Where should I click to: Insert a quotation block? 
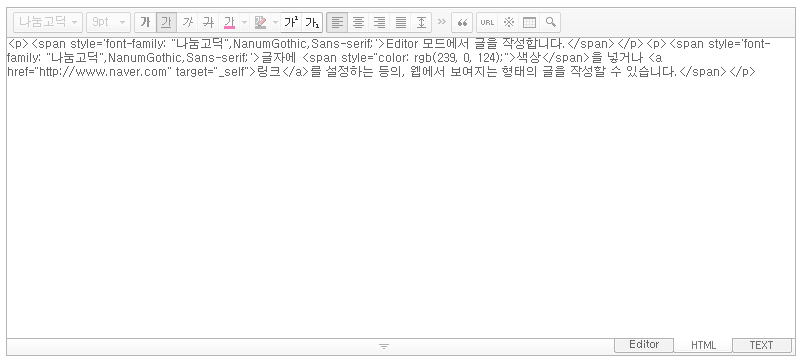(x=462, y=23)
